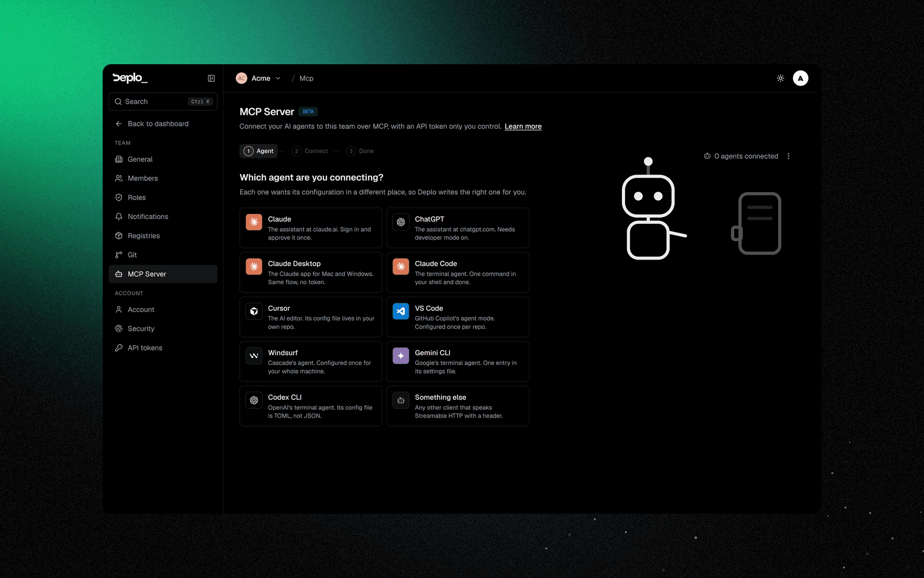Screen dimensions: 924x578
Task: Click the Gemini CLI sparkle icon
Action: click(x=401, y=355)
